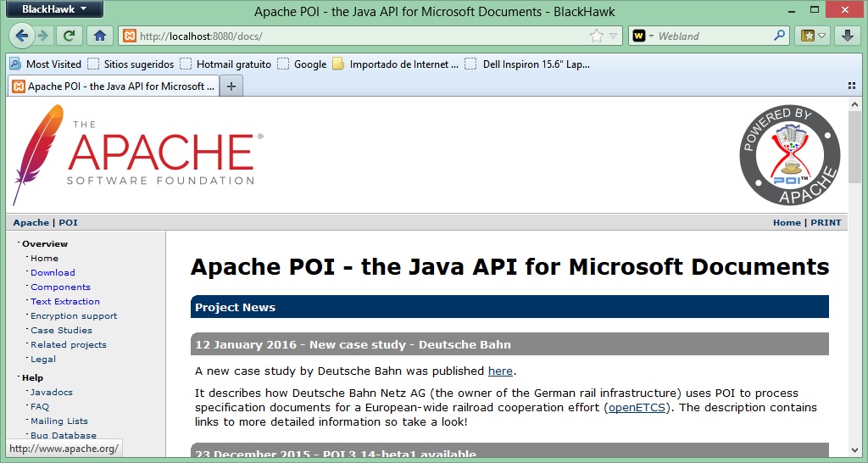Open the BlackHawk application menu
Screen dimensions: 868x463
point(54,8)
